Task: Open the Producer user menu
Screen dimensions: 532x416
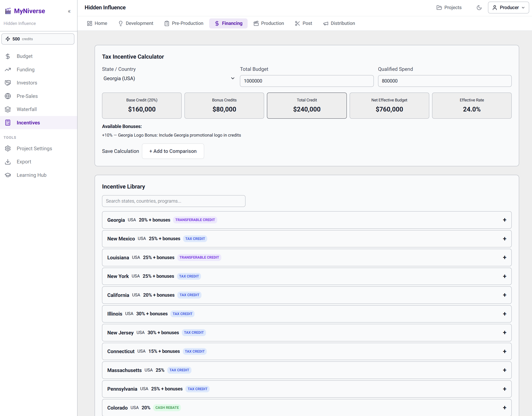Action: coord(508,8)
